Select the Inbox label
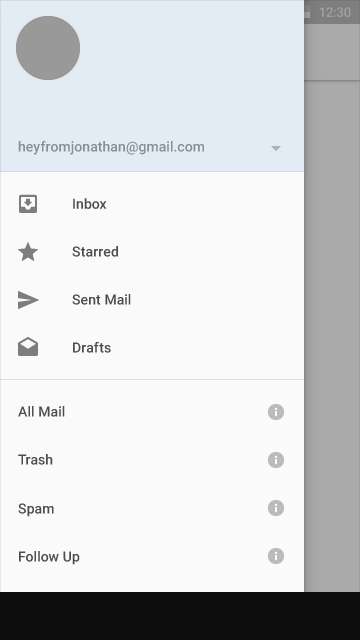 point(89,204)
